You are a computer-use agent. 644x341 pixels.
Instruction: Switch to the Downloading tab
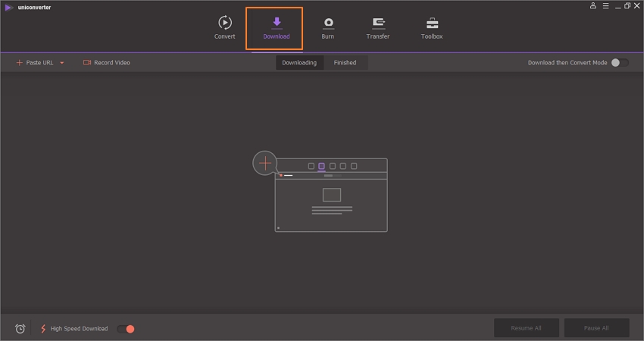[x=299, y=63]
